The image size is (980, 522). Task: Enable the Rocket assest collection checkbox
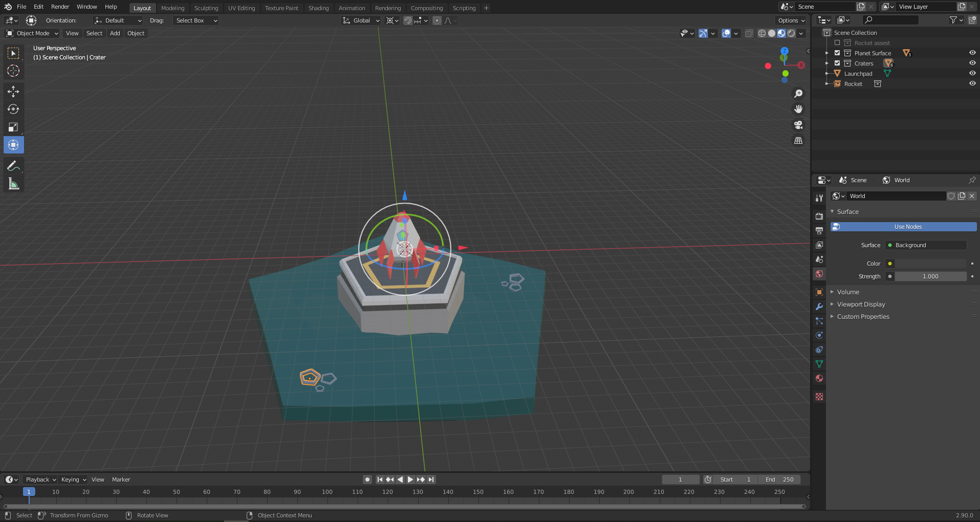[x=838, y=42]
